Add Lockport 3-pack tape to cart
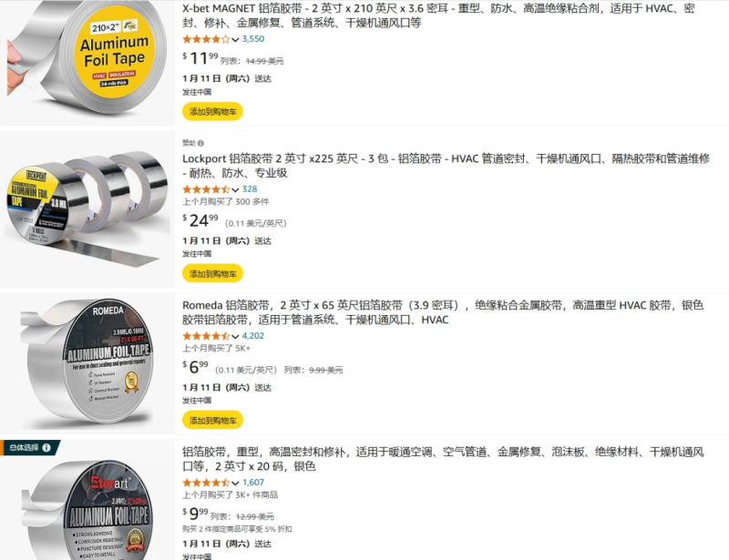 click(212, 273)
